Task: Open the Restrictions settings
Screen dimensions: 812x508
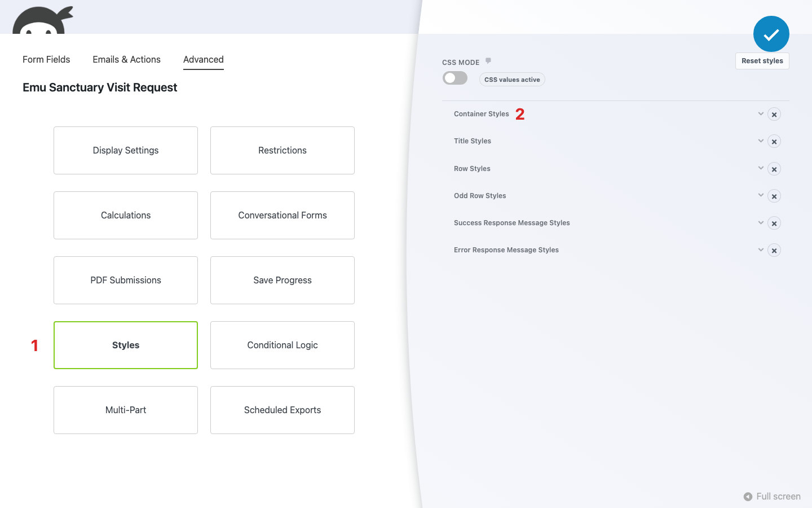Action: [x=283, y=150]
